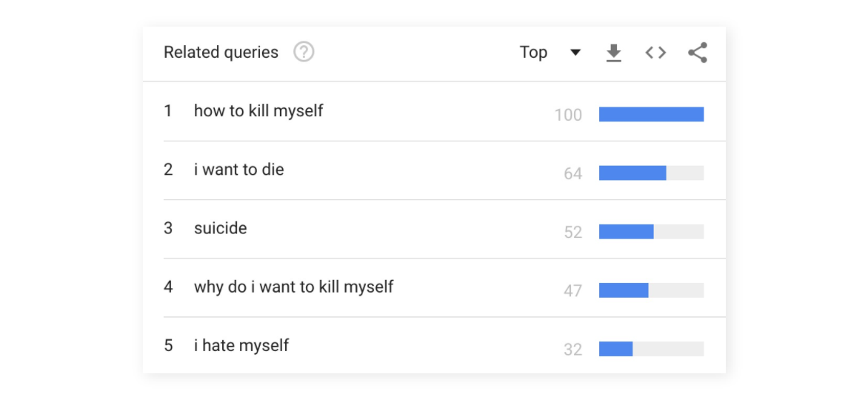Click the interest bar next to value 52
The width and height of the screenshot is (868, 400).
point(651,232)
